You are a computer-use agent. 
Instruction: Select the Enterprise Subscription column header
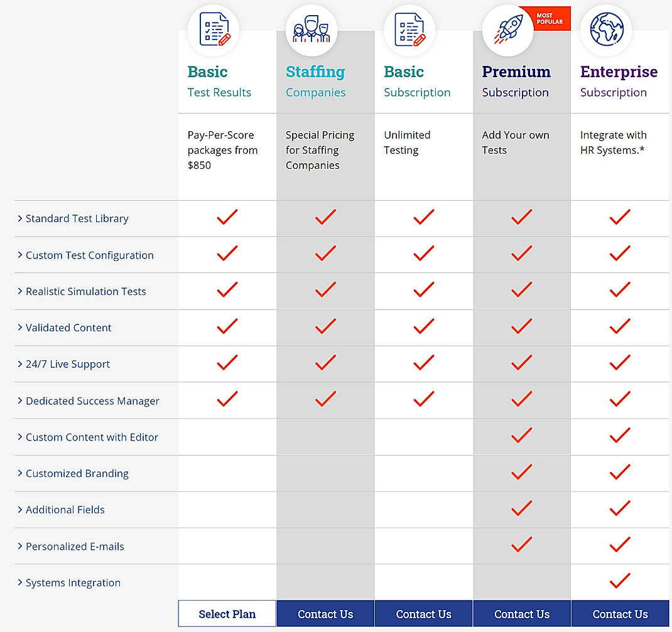coord(619,80)
